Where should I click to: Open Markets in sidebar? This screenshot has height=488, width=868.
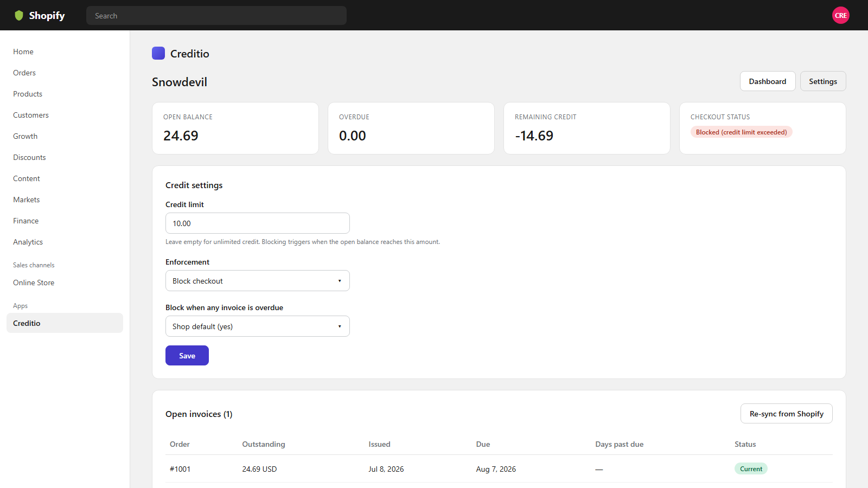click(27, 200)
